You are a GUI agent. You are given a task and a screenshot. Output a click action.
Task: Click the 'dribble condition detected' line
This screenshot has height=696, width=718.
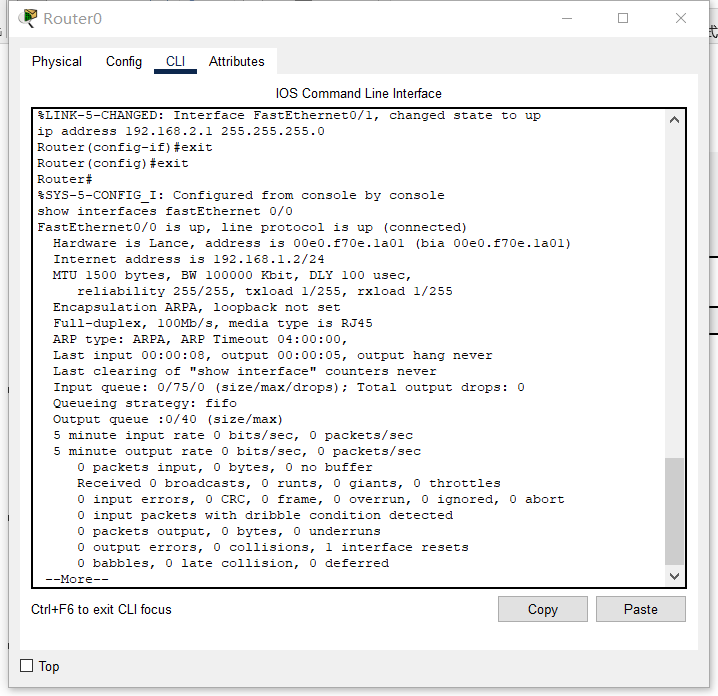pos(265,516)
